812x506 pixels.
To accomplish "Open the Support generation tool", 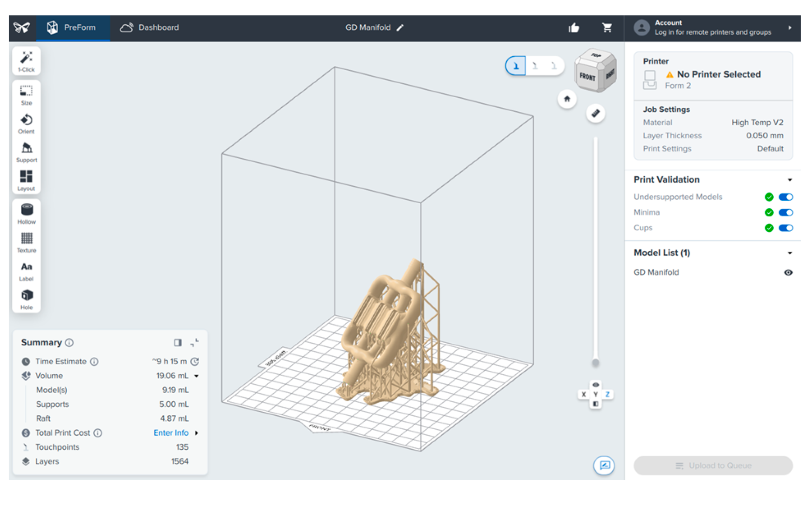I will pos(26,152).
